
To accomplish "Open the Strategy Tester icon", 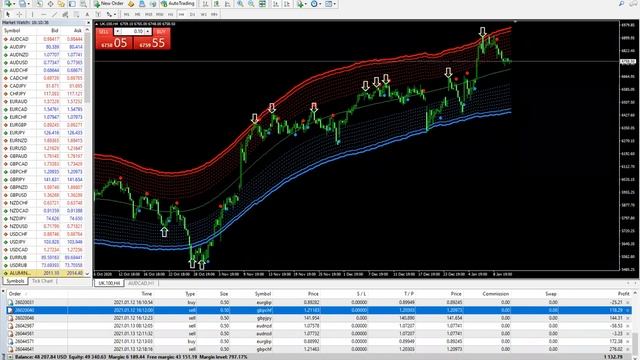I will (83, 4).
